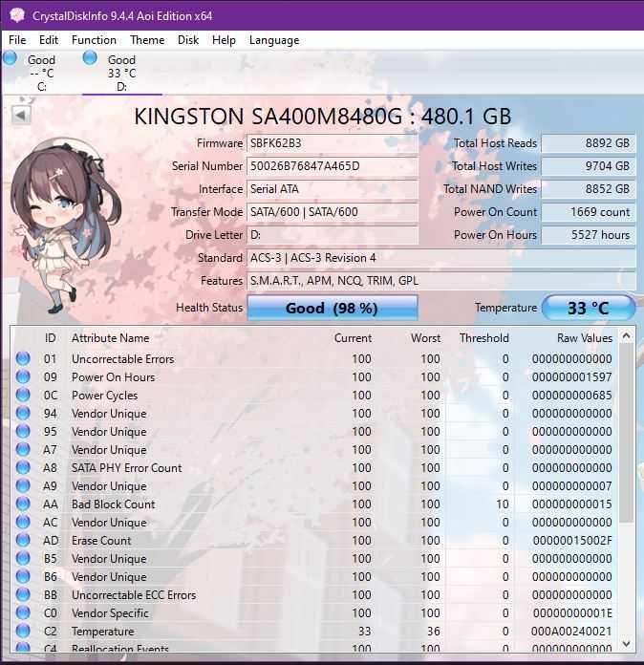Select Temperature raw value 000A00240021
The image size is (644, 665).
coord(571,631)
